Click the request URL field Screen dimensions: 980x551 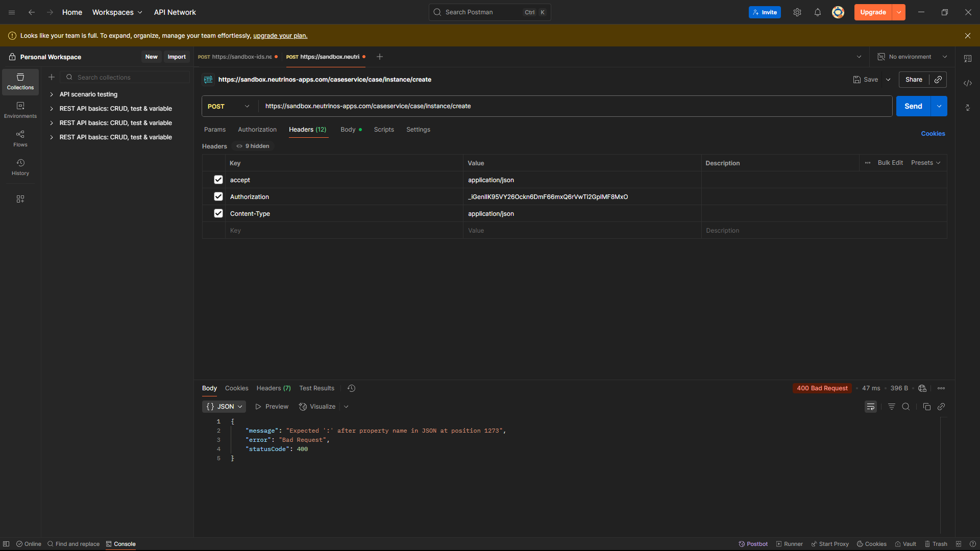click(575, 106)
